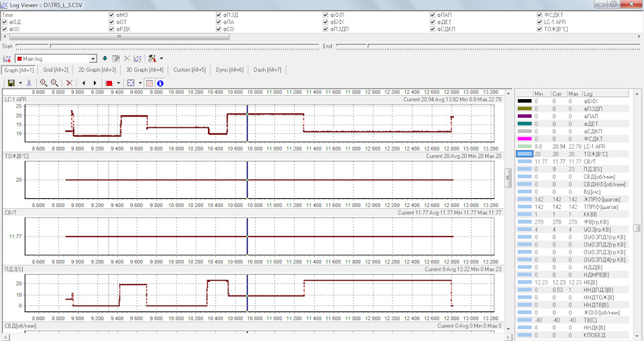Screen dimensions: 644x341
Task: Open the Dash [Alt+7] tab
Action: pos(268,70)
